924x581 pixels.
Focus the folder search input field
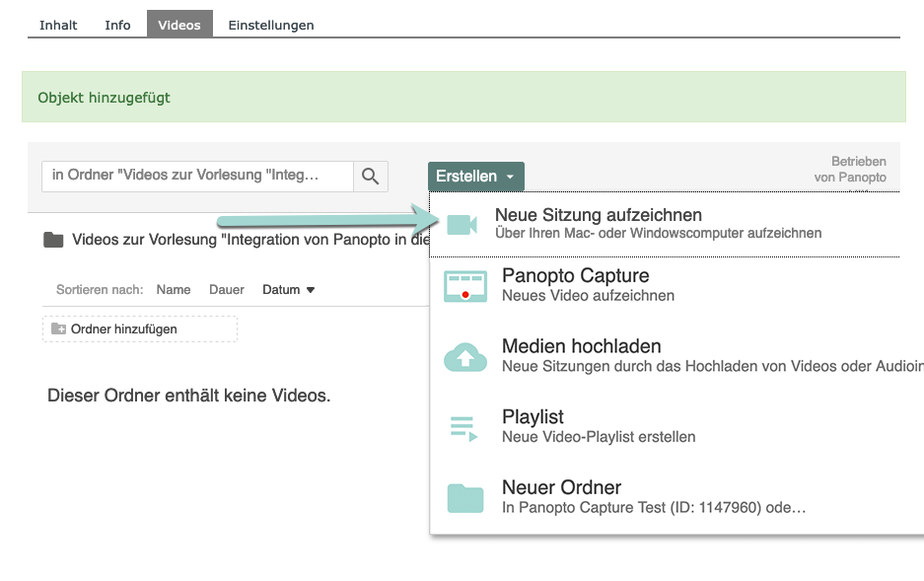[196, 176]
